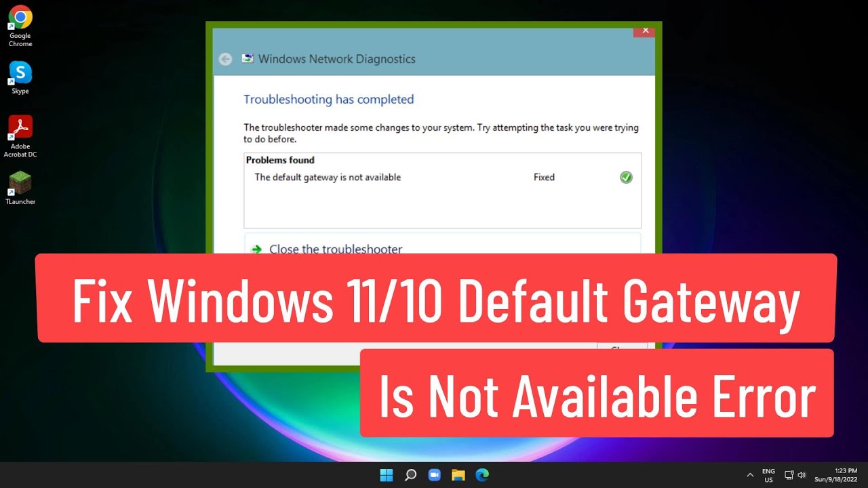The height and width of the screenshot is (488, 868).
Task: Click the back arrow in diagnostics window
Action: coord(226,59)
